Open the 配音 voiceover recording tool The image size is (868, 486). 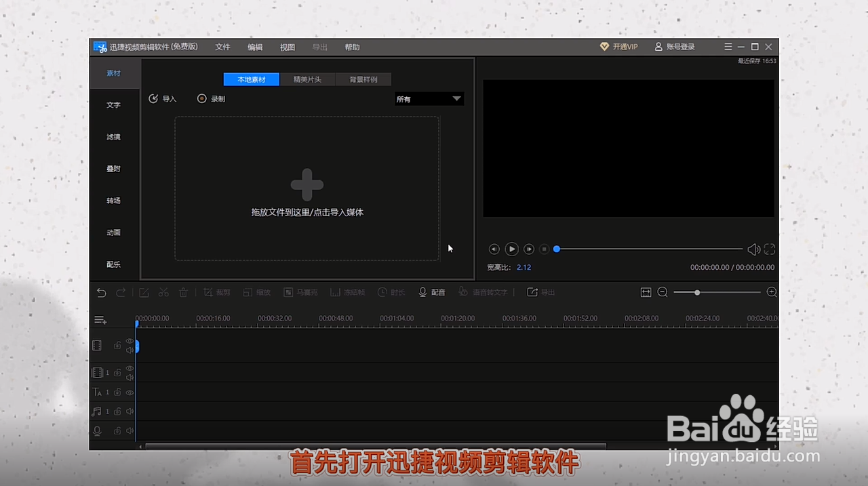(433, 292)
